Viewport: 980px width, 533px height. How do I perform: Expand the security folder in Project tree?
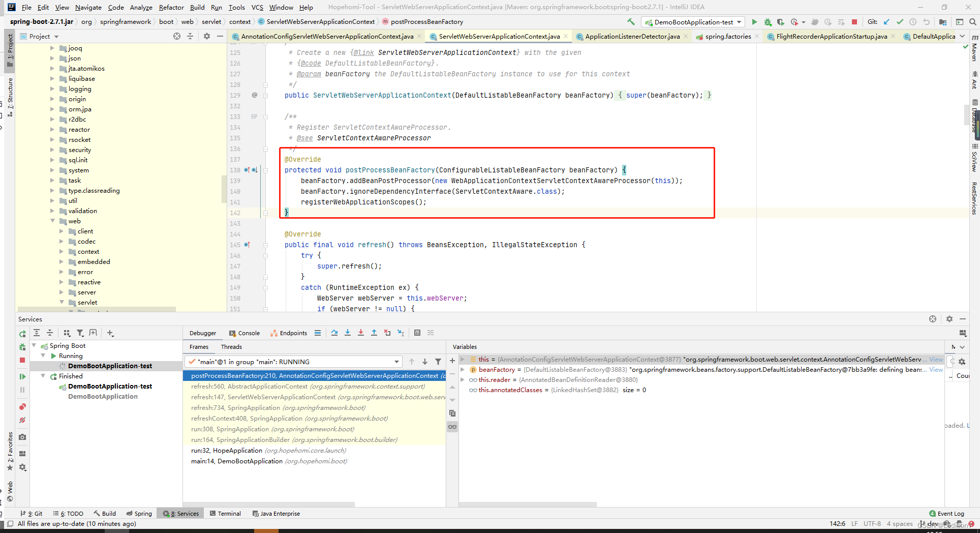52,150
